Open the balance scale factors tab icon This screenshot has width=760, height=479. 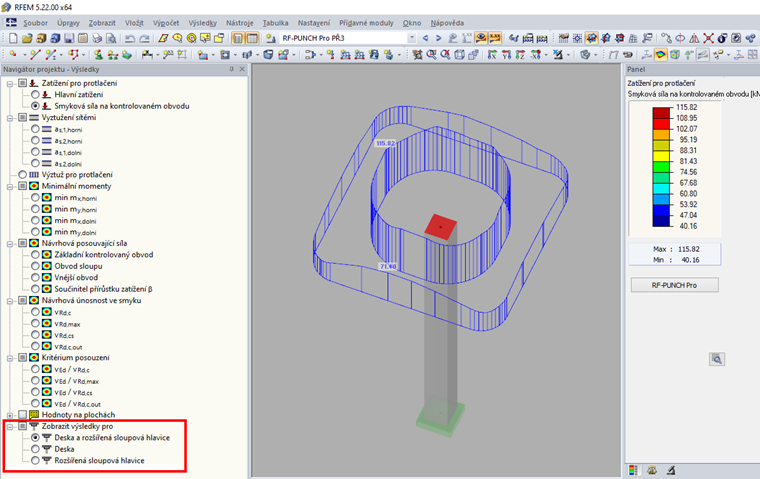652,470
